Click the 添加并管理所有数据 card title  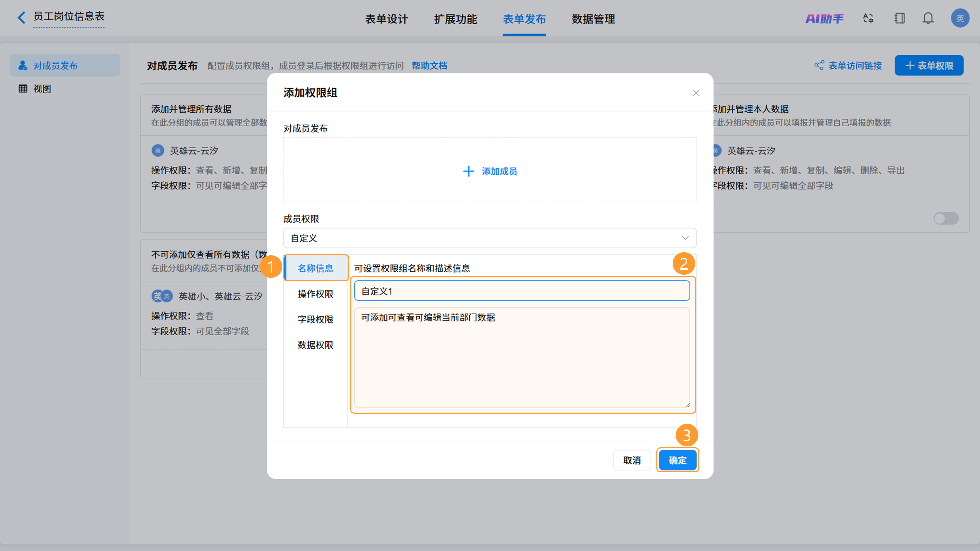point(191,109)
